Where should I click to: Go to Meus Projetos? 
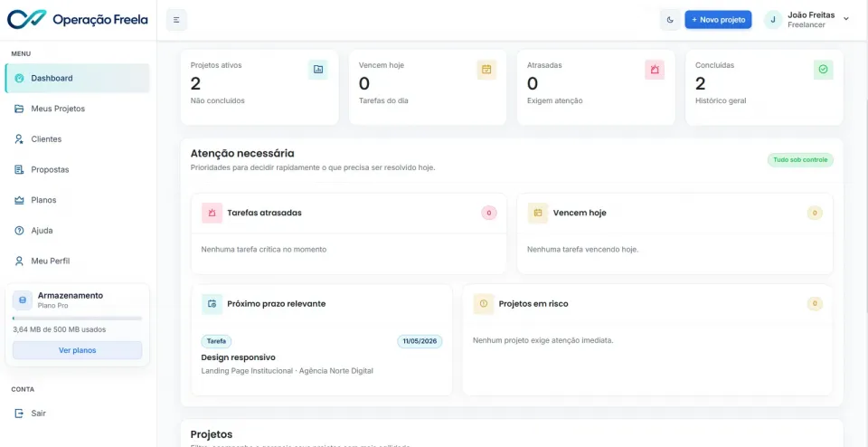77,109
